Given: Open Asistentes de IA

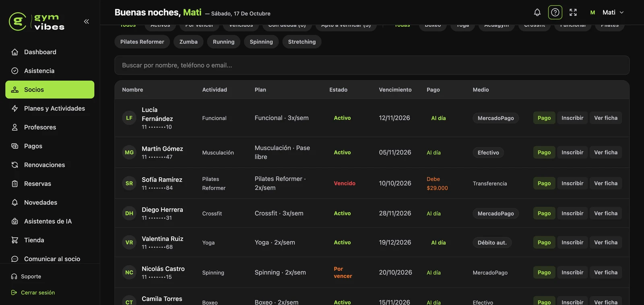Looking at the screenshot, I should pyautogui.click(x=50, y=221).
